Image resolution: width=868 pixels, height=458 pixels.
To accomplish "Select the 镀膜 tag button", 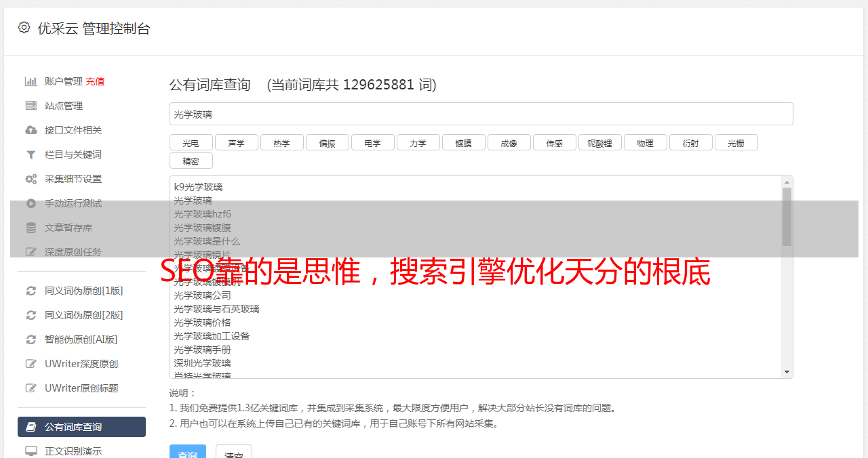I will (x=463, y=142).
